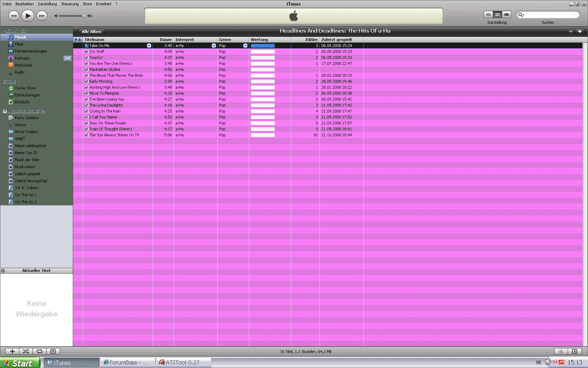Go to the previous album arrow
Image resolution: width=588 pixels, height=368 pixels.
[571, 31]
